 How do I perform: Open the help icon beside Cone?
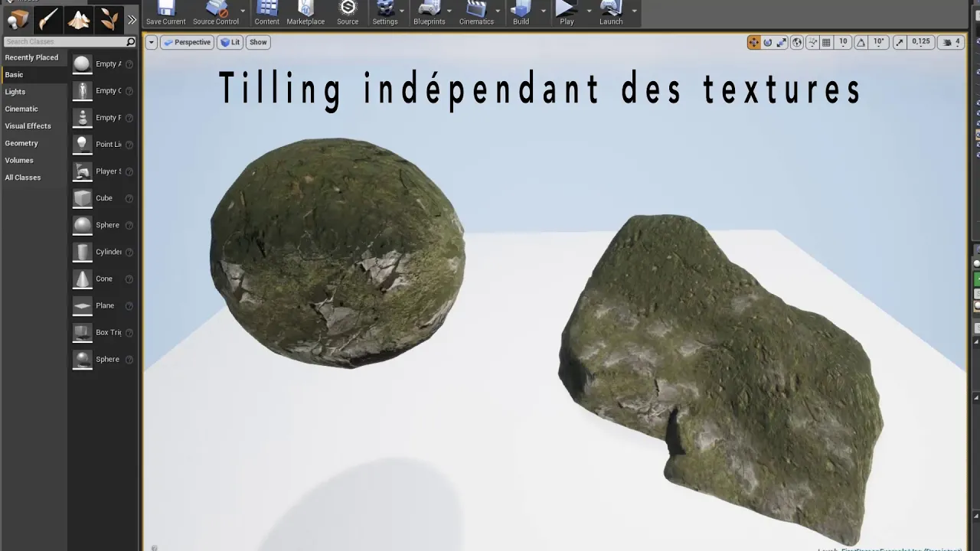coord(129,279)
